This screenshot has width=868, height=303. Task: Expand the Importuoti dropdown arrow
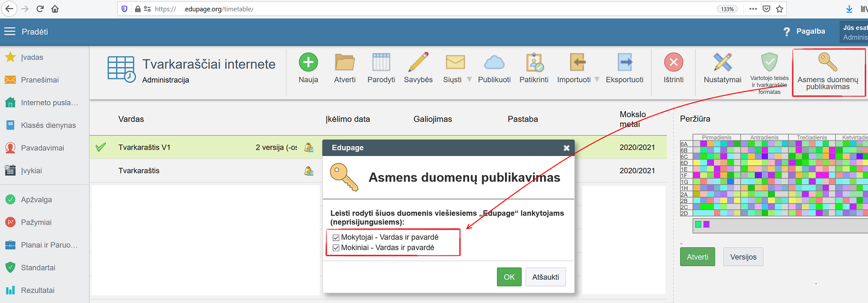597,79
